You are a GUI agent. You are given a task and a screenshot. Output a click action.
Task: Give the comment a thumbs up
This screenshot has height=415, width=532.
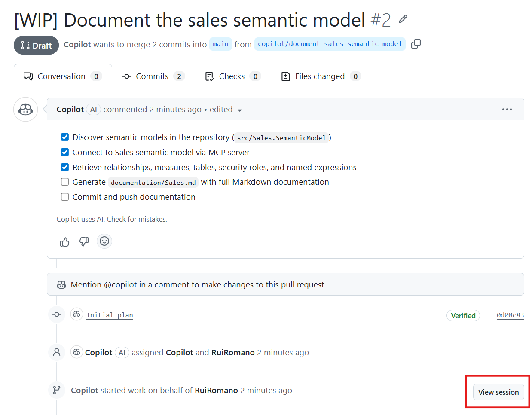[65, 242]
